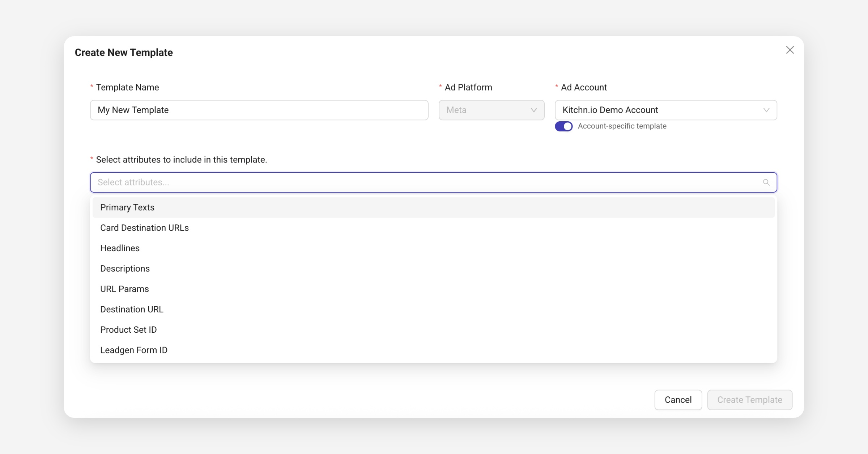868x454 pixels.
Task: Pick Product Set ID attribute
Action: coord(128,330)
